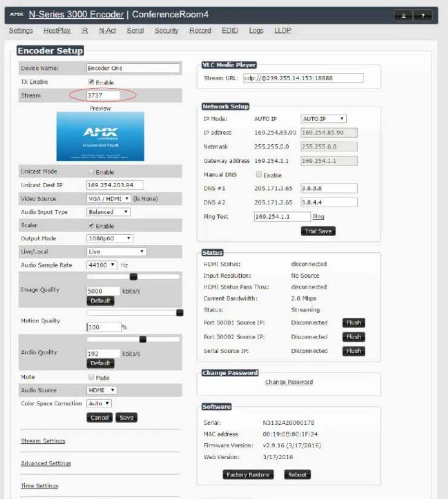Viewport: 448px width, 499px height.
Task: Open the Live/Local dropdown
Action: coord(116,252)
